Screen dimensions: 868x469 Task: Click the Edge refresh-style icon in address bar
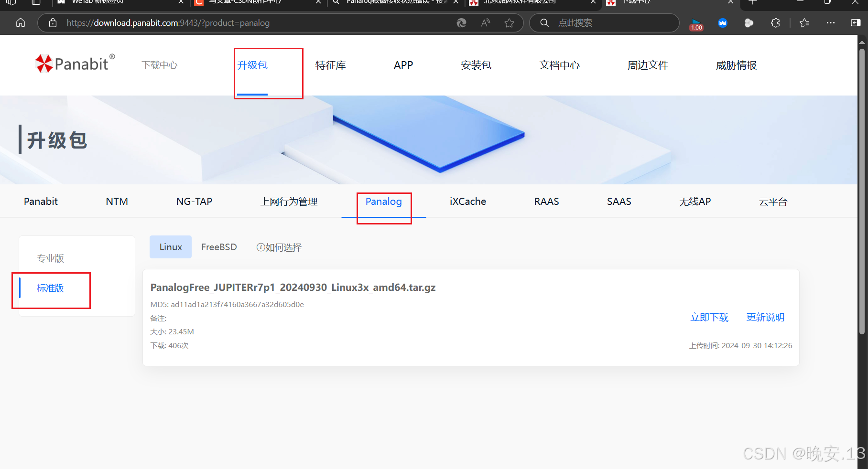tap(461, 22)
